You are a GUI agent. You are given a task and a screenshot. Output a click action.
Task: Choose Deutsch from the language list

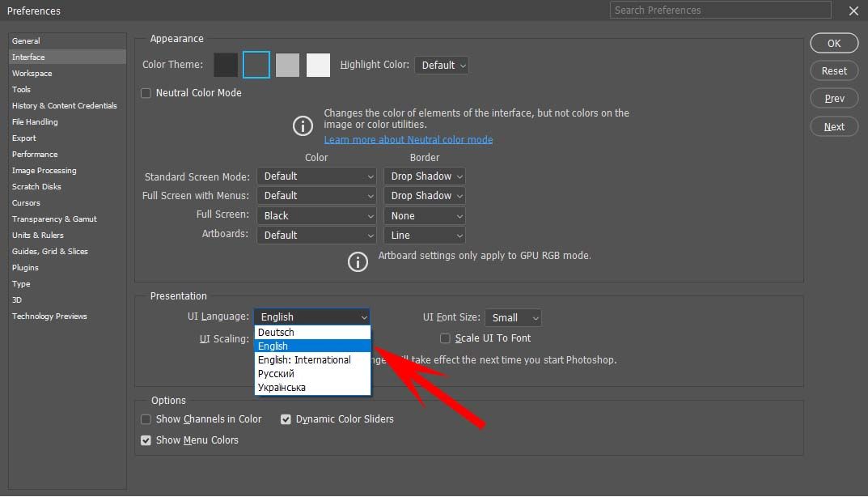pyautogui.click(x=312, y=333)
